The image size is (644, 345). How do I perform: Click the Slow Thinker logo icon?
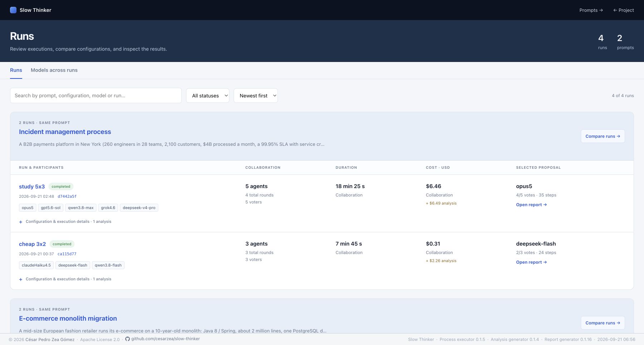point(13,10)
